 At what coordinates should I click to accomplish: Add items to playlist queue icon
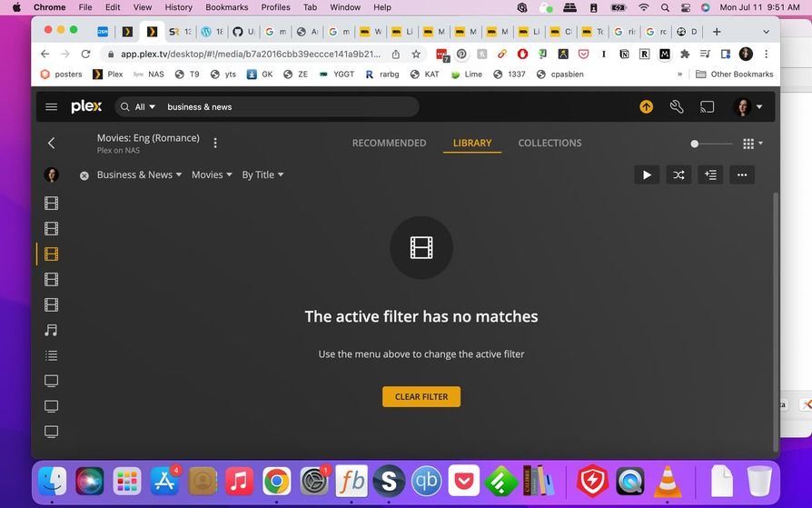(x=710, y=175)
